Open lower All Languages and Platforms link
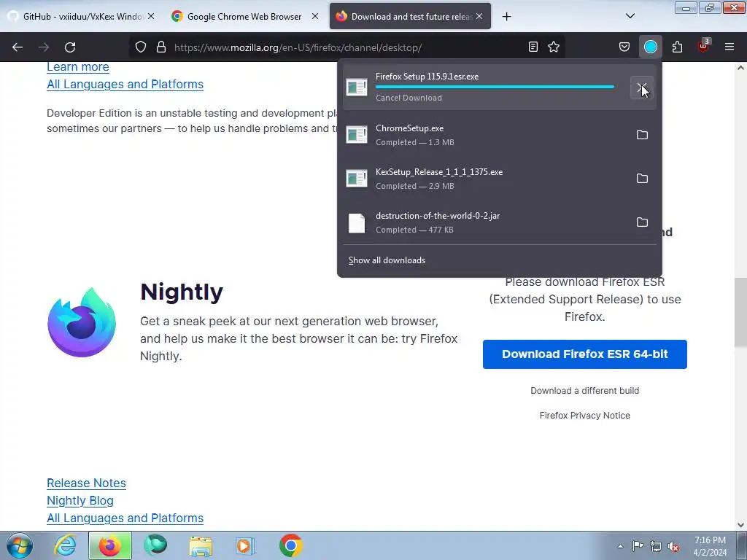This screenshot has width=747, height=560. (125, 518)
